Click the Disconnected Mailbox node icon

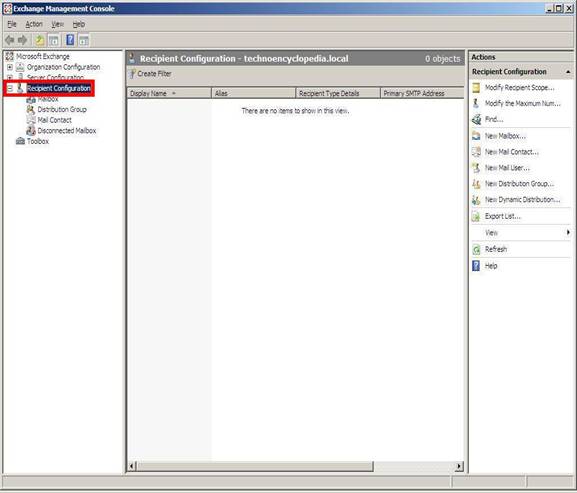coord(31,131)
